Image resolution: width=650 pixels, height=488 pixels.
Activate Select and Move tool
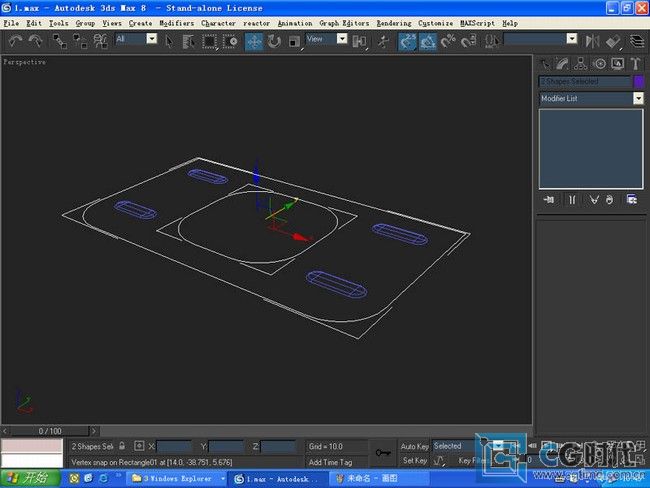coord(254,41)
